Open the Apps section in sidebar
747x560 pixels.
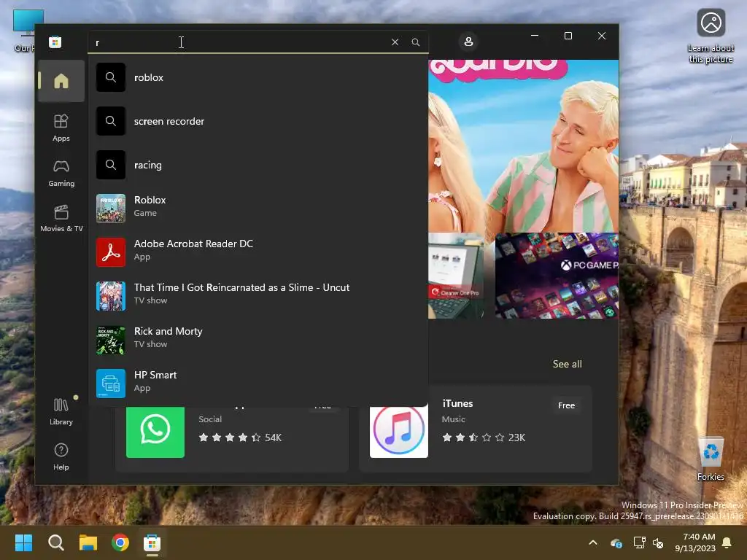coord(61,128)
